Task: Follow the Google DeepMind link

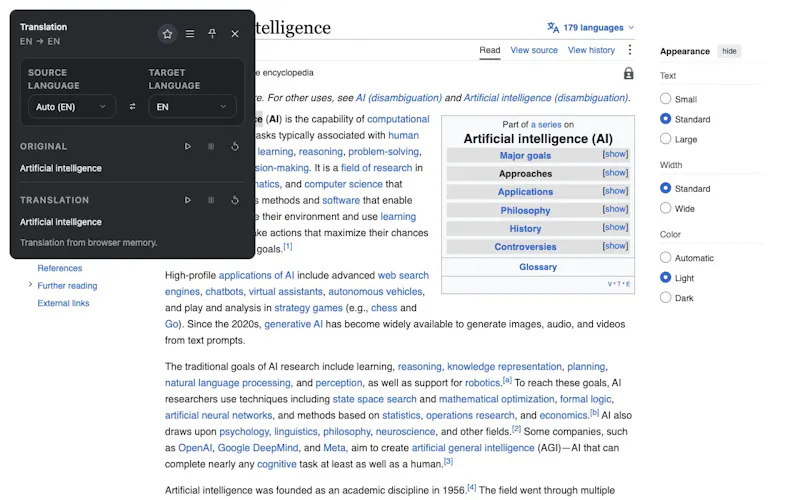Action: pos(258,447)
